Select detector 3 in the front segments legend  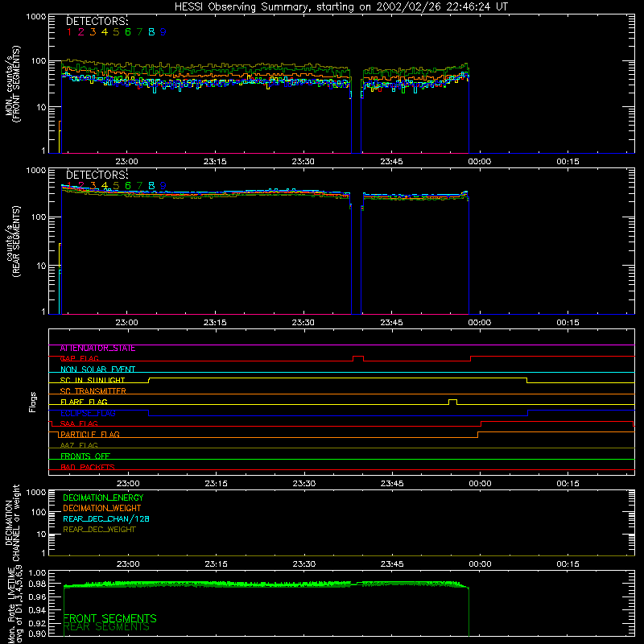[93, 32]
